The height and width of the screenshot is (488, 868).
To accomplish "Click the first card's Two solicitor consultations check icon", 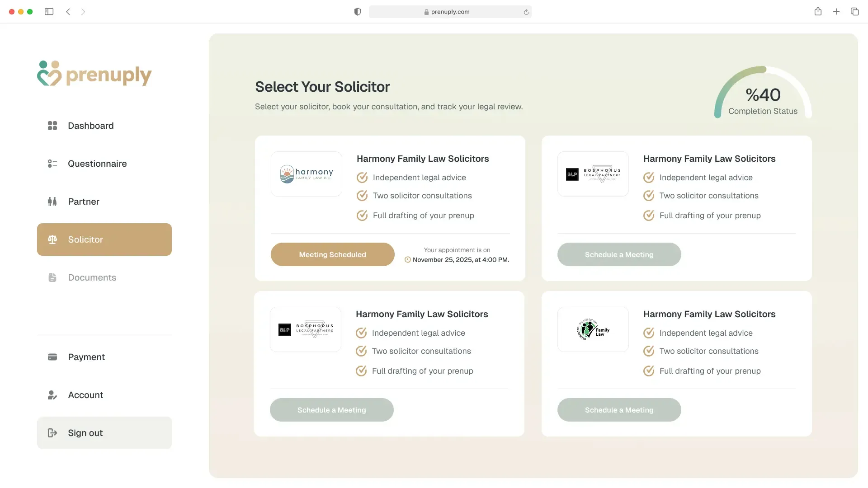I will [362, 195].
